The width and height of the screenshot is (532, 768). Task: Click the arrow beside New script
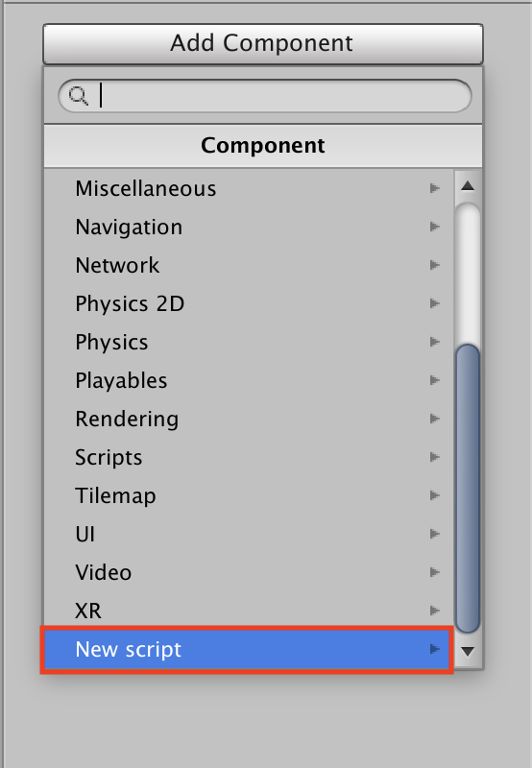tap(434, 649)
